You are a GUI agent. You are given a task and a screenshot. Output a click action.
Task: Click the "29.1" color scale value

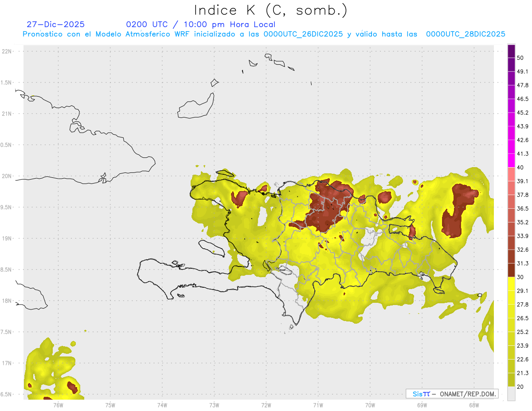pyautogui.click(x=523, y=290)
